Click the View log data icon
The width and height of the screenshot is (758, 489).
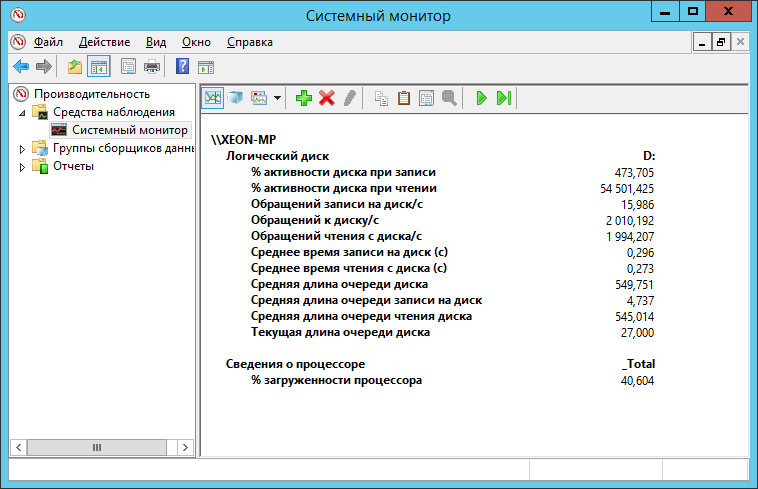tap(235, 98)
